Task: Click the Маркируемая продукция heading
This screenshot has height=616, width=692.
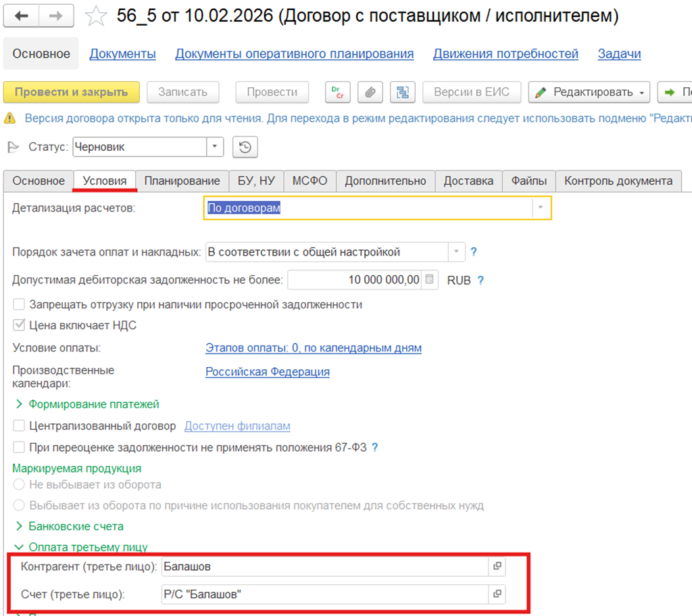Action: [x=77, y=468]
